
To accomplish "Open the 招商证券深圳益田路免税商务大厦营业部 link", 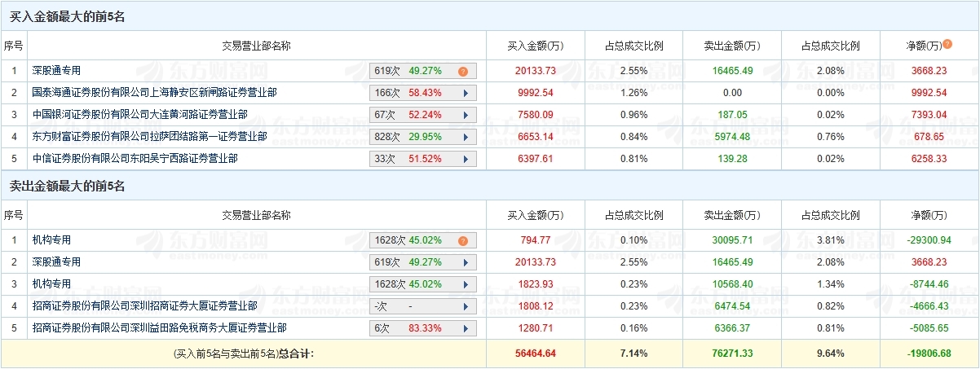I will point(159,328).
